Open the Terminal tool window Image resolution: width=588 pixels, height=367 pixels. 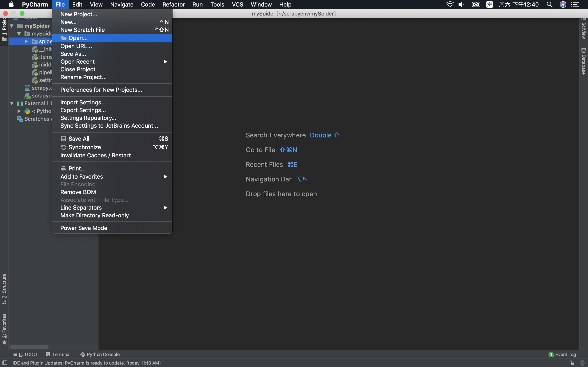click(58, 354)
